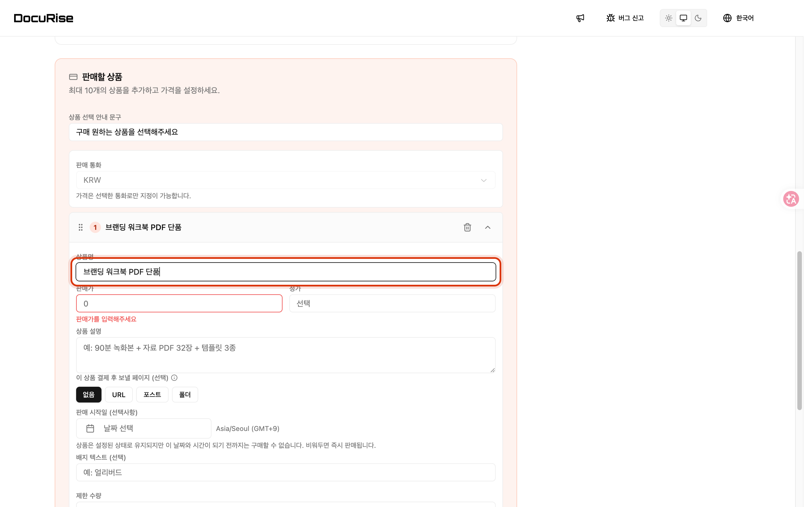
Task: Switch to light theme sun icon
Action: point(668,18)
